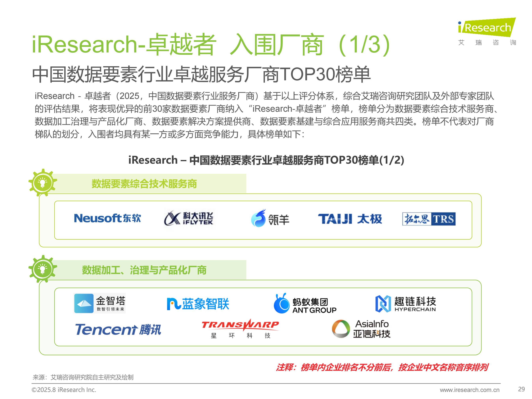Screen dimensions: 532x399
Task: Click the subtitle 中国数据要素行业卓越服务厂商TOP30榜单
Action: (201, 74)
